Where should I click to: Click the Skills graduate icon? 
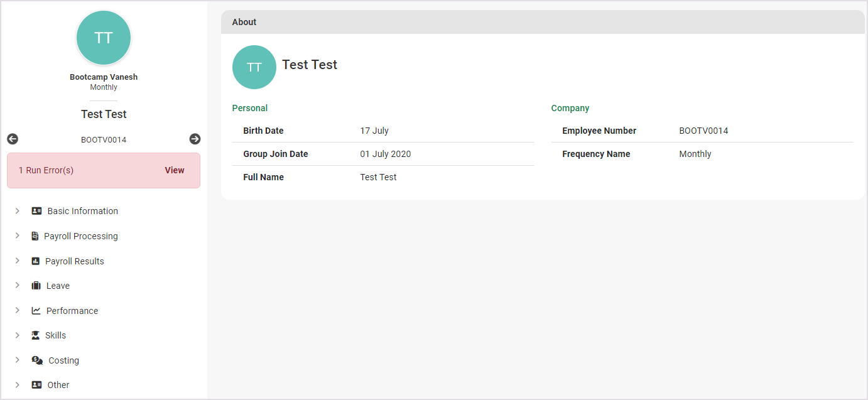[36, 335]
